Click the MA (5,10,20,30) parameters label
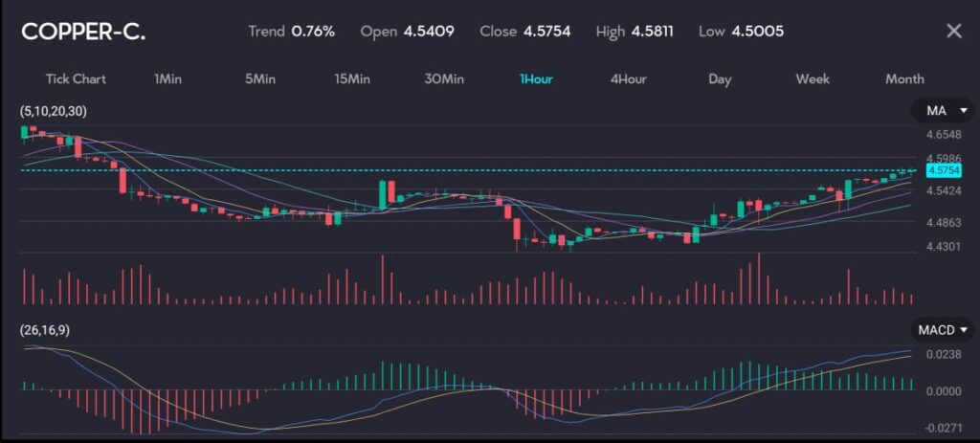 tap(54, 112)
